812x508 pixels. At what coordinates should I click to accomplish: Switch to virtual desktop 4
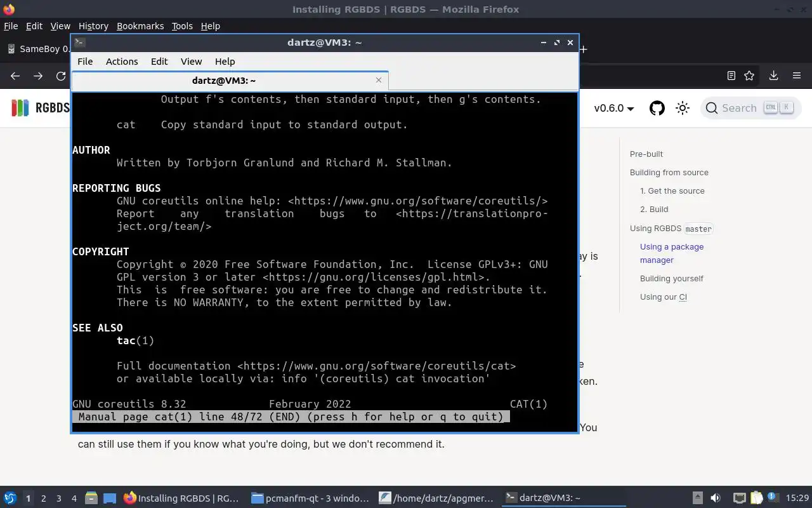click(x=74, y=498)
